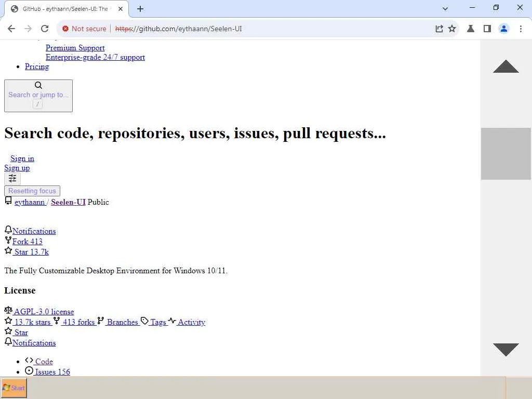Open the eythaann owner profile link
The width and height of the screenshot is (532, 399).
[x=30, y=202]
